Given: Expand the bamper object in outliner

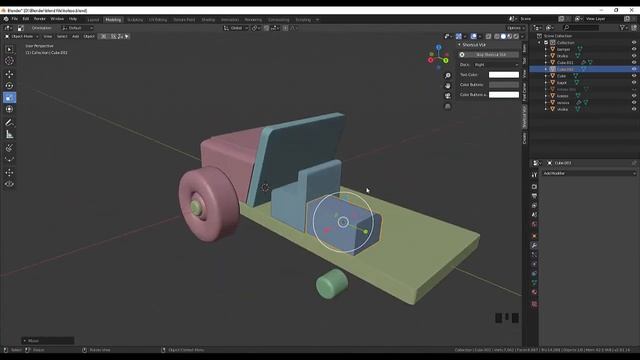Looking at the screenshot, I should tap(546, 49).
